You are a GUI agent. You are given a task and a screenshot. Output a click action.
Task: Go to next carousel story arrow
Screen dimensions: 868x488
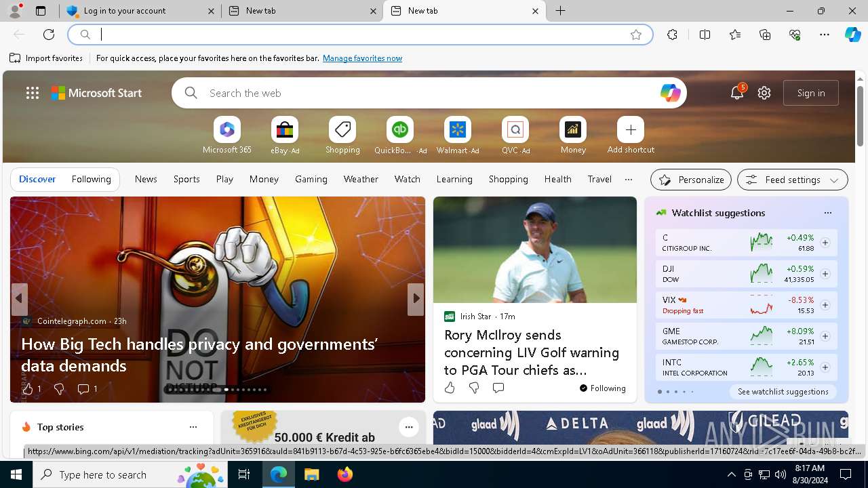pyautogui.click(x=416, y=299)
